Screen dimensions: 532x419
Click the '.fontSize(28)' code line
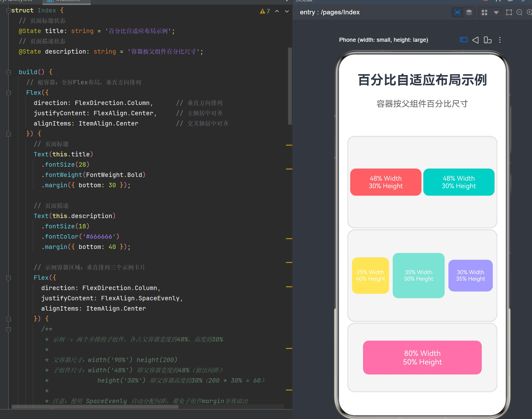(x=65, y=165)
